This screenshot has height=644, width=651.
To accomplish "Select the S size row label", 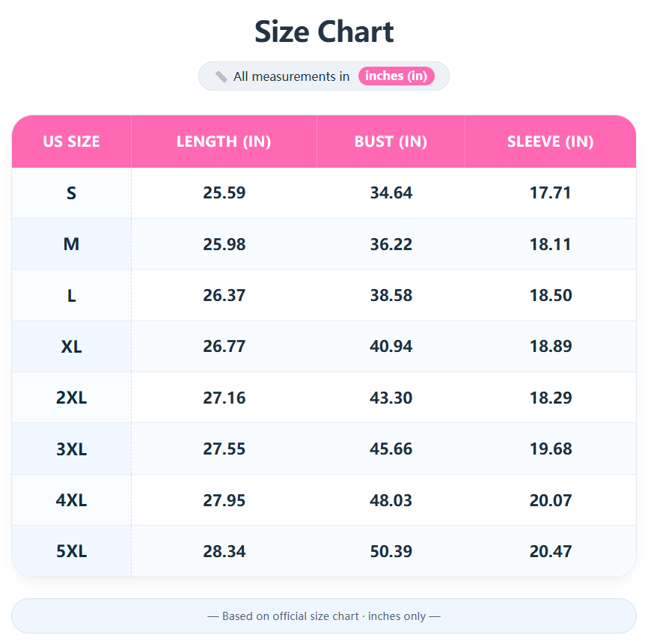I will click(71, 193).
